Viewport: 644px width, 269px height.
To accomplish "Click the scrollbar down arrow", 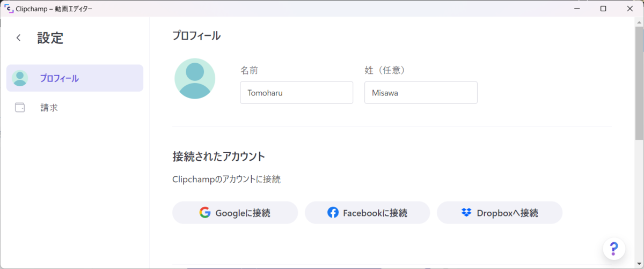I will tap(639, 264).
